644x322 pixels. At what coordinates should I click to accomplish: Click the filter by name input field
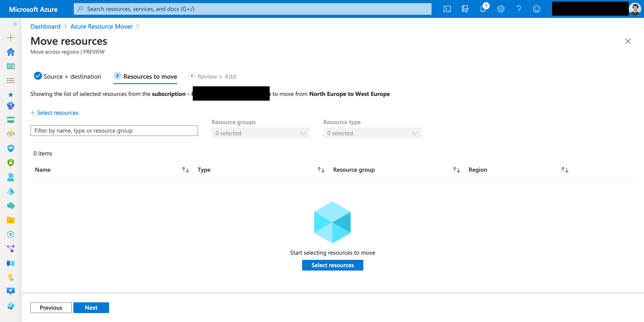[114, 130]
